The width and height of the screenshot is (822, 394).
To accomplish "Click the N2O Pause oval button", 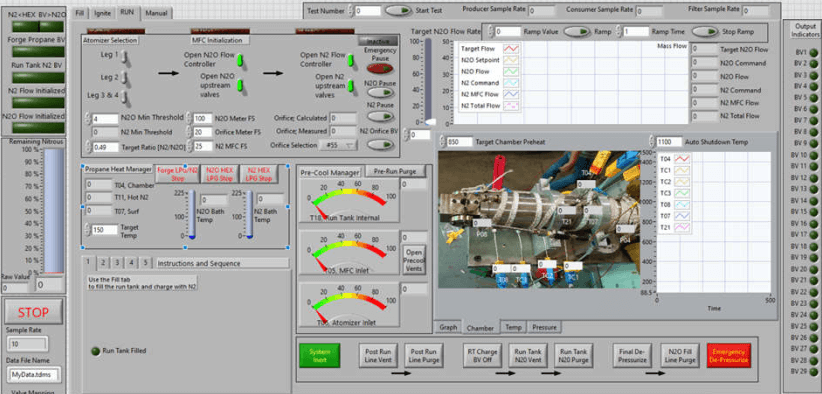I will tap(381, 93).
